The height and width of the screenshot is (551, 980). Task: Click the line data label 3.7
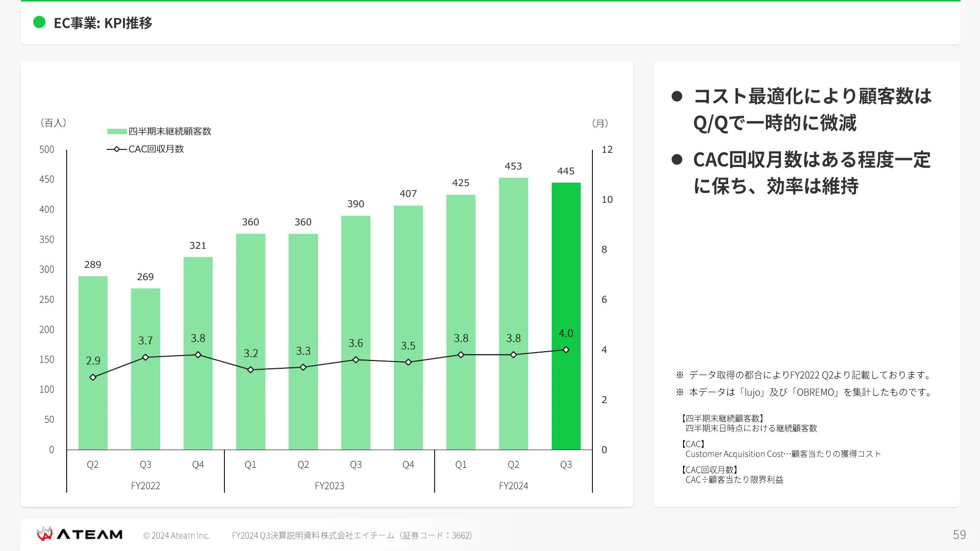(146, 340)
